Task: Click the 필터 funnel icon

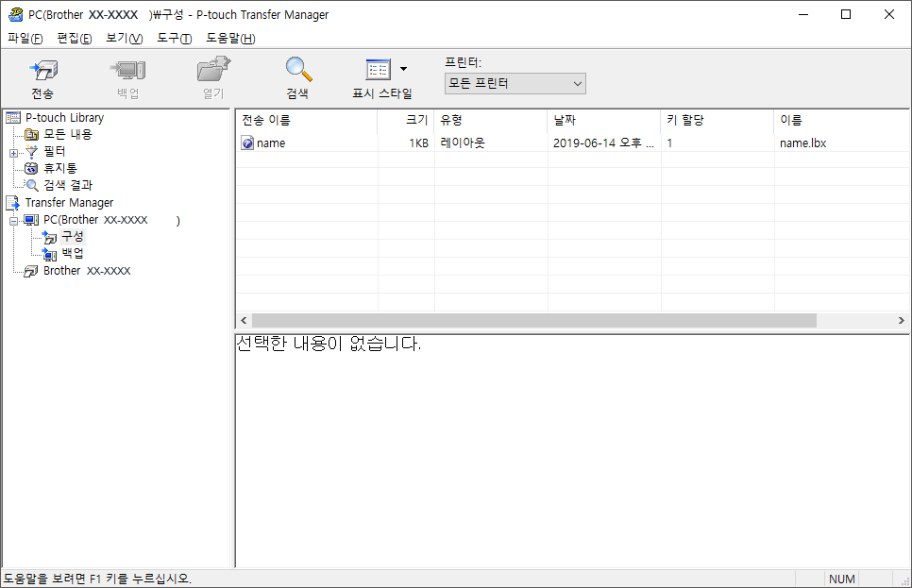Action: coord(31,152)
